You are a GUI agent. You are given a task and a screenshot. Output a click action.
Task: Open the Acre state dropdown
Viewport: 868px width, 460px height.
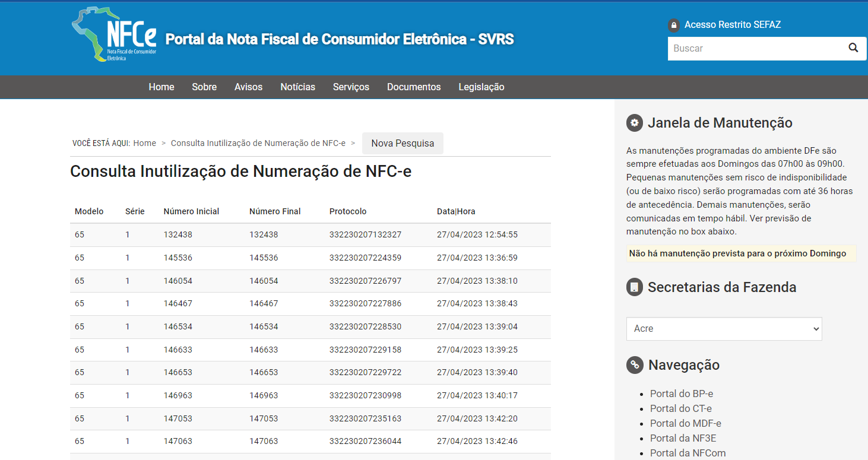(724, 329)
